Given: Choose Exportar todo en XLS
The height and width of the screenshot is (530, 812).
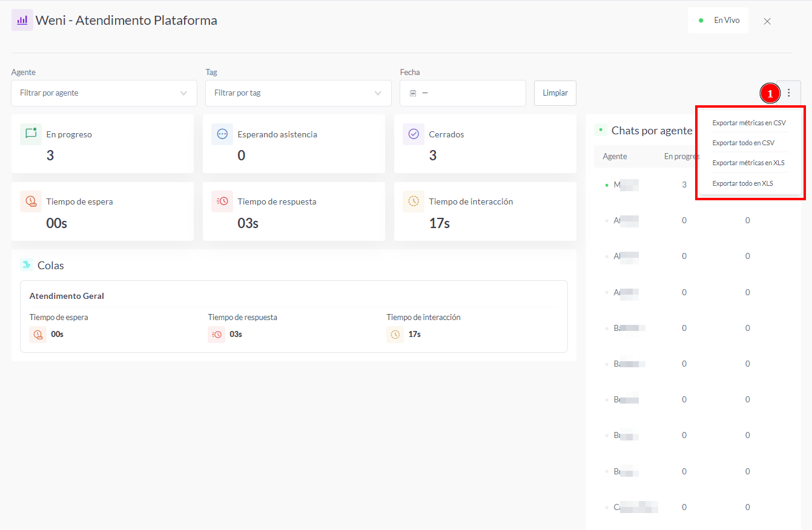Looking at the screenshot, I should pyautogui.click(x=742, y=183).
